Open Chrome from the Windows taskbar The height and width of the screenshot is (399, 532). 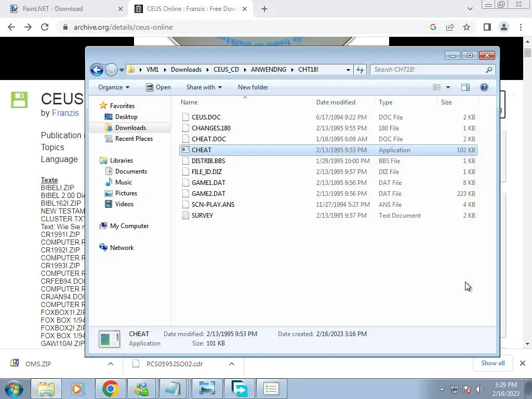(110, 389)
